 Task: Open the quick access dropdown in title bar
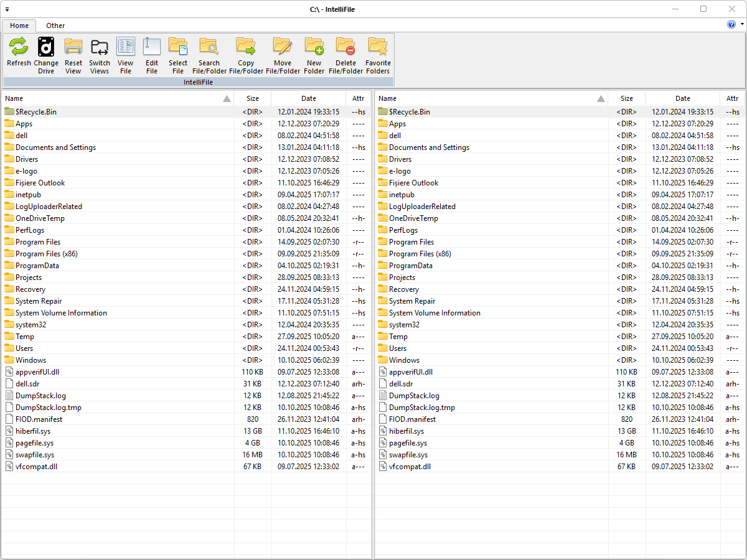[x=7, y=9]
